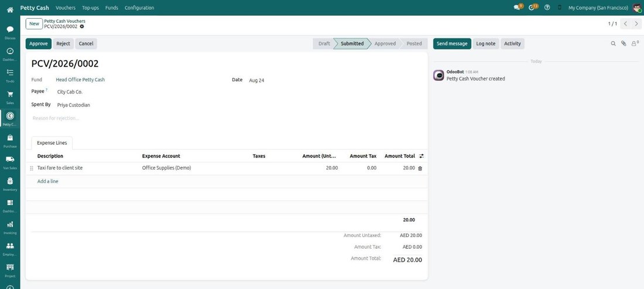The width and height of the screenshot is (644, 289).
Task: Open Expense Account cell Office Supplies (Demo)
Action: (x=194, y=168)
